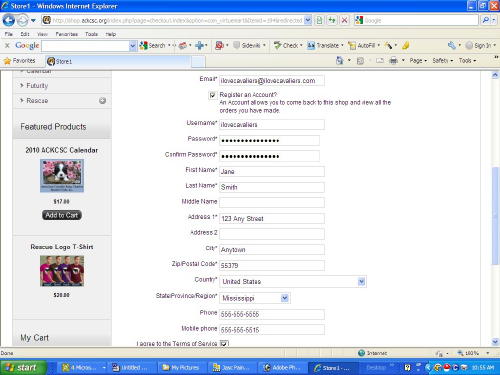
Task: Click the Refresh icon in address bar
Action: pyautogui.click(x=332, y=20)
